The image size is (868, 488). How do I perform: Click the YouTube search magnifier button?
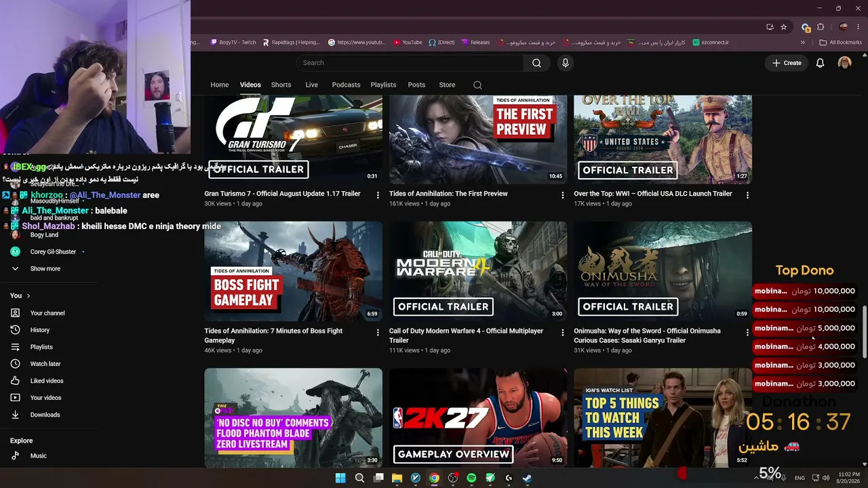536,63
